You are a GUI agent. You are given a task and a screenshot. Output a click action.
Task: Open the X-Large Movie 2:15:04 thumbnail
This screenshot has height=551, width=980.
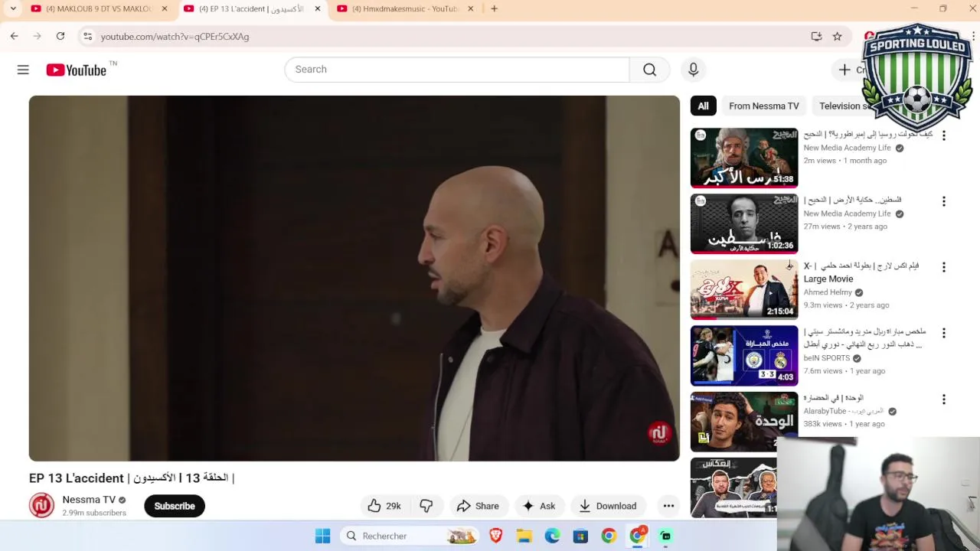(744, 289)
